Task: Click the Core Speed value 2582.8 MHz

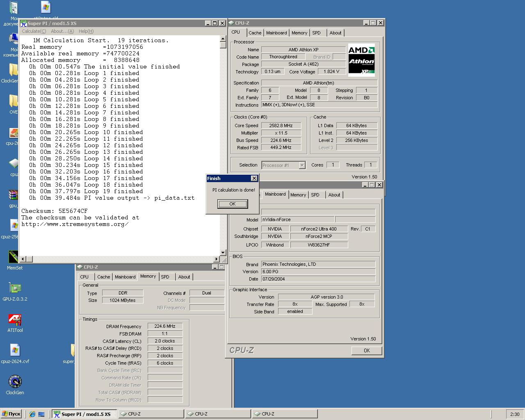Action: 281,126
